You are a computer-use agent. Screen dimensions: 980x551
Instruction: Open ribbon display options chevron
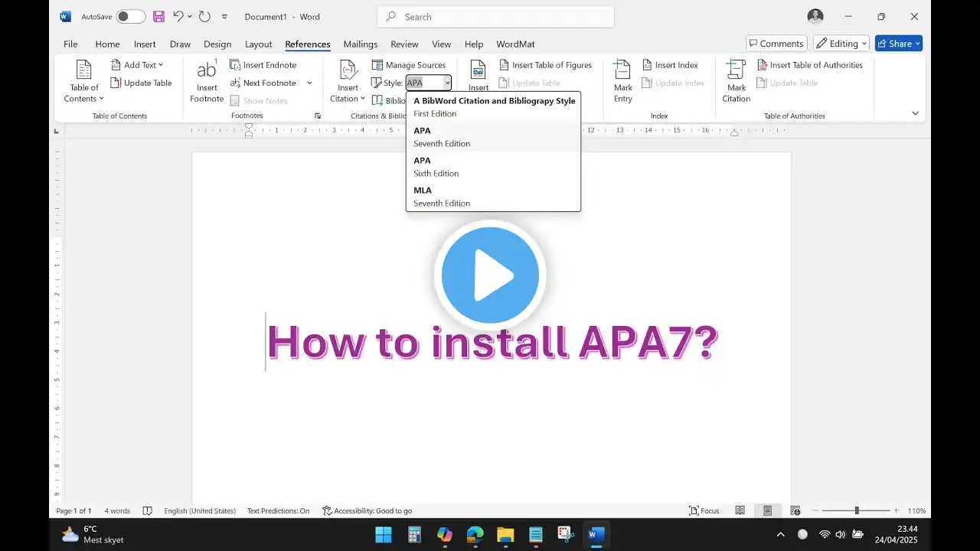click(915, 113)
